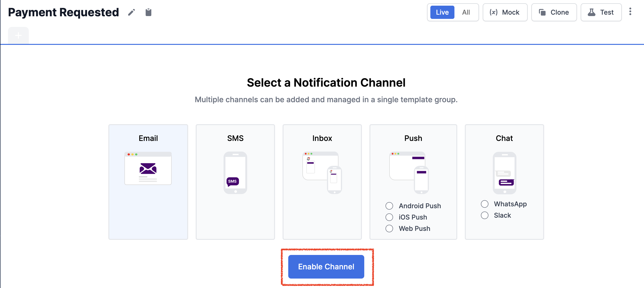The image size is (644, 288).
Task: Click the clipboard copy icon beside the title
Action: pyautogui.click(x=148, y=12)
